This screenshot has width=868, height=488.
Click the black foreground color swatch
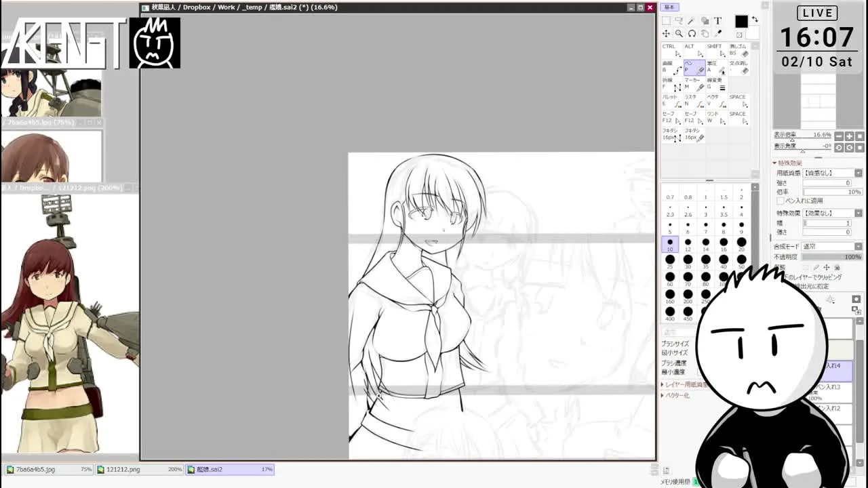[741, 22]
